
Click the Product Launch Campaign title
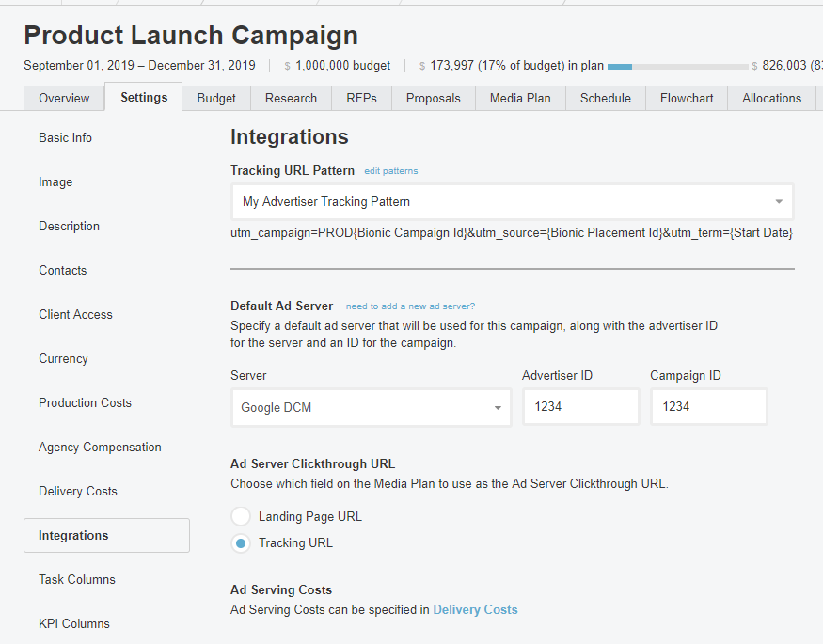point(191,36)
